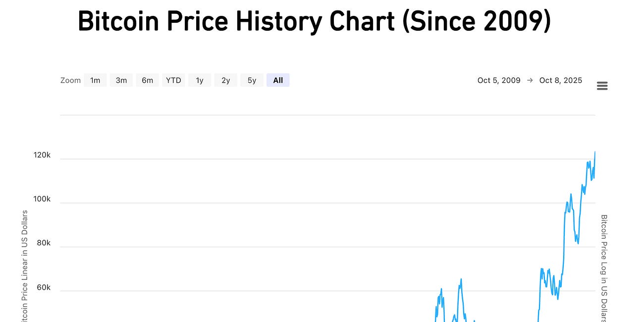
Task: Toggle the 5y zoom preset
Action: 252,80
